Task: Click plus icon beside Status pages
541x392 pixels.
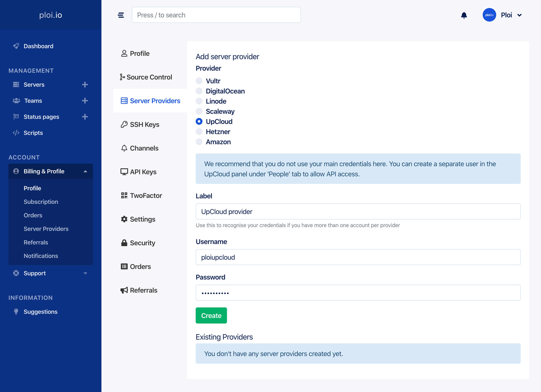Action: 85,117
